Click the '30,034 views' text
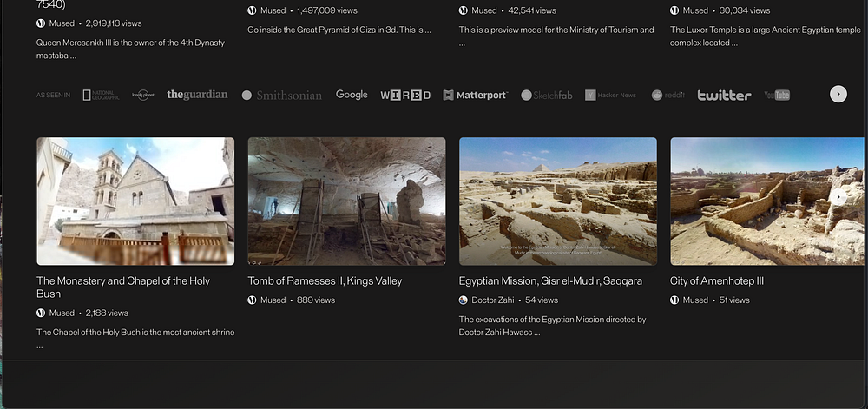 tap(745, 10)
